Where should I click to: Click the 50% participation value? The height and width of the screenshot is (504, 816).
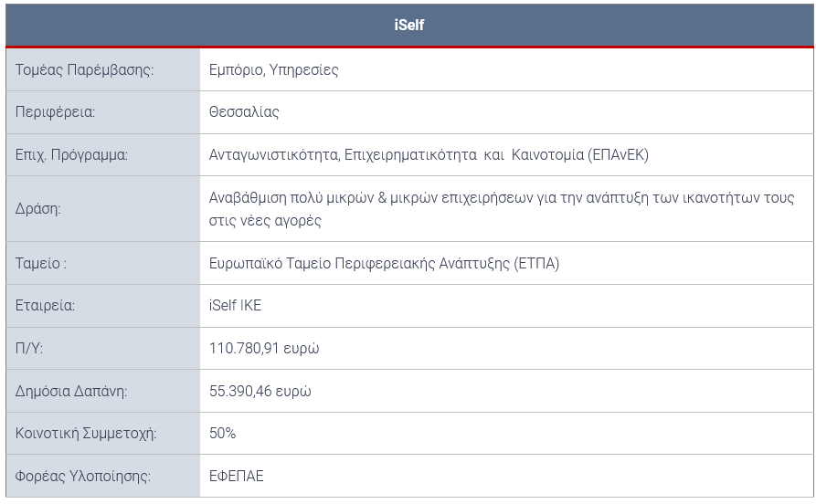pyautogui.click(x=222, y=434)
